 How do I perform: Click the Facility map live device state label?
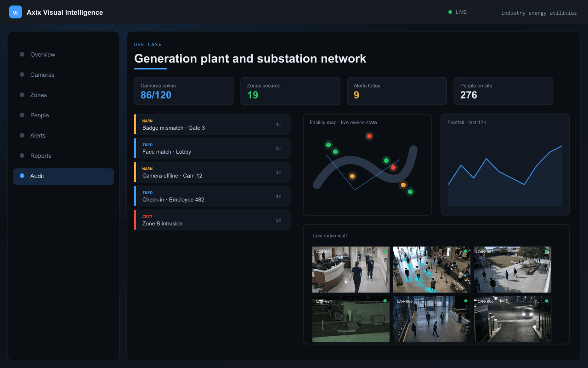(343, 122)
